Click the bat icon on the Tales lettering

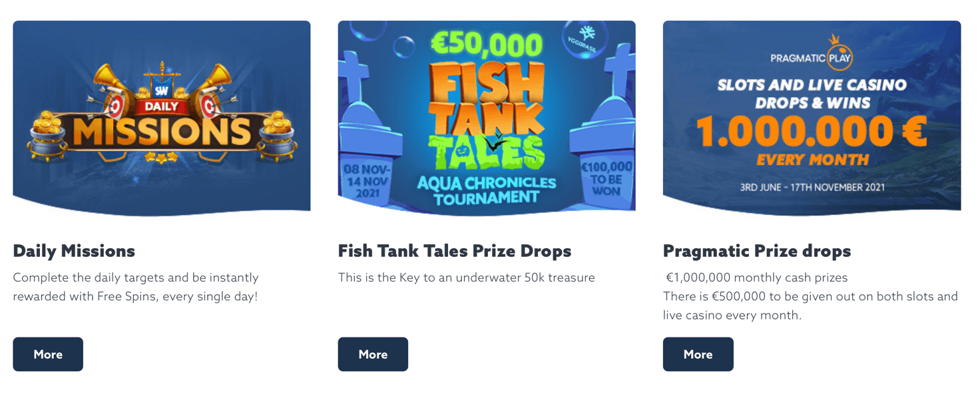(x=496, y=140)
